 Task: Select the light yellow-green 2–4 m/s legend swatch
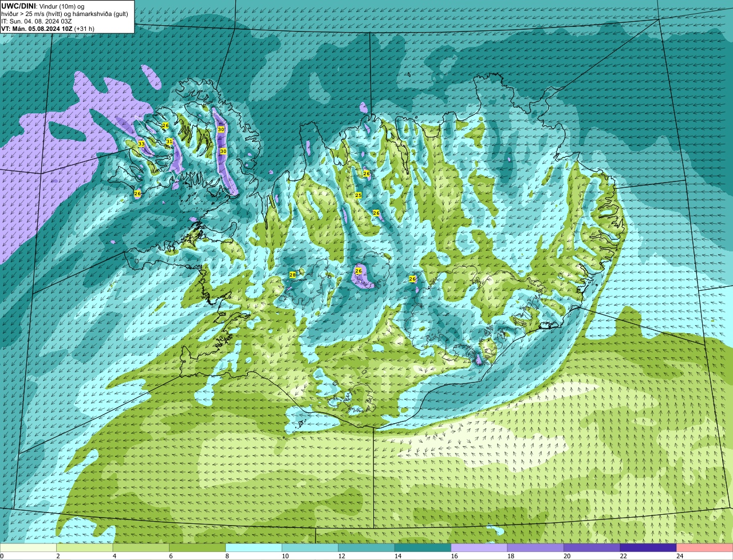pos(85,548)
